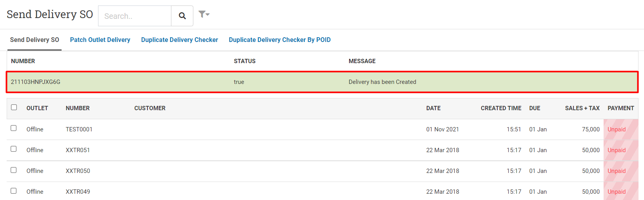Open Duplicate Delivery Checker By POID tab

[x=280, y=40]
